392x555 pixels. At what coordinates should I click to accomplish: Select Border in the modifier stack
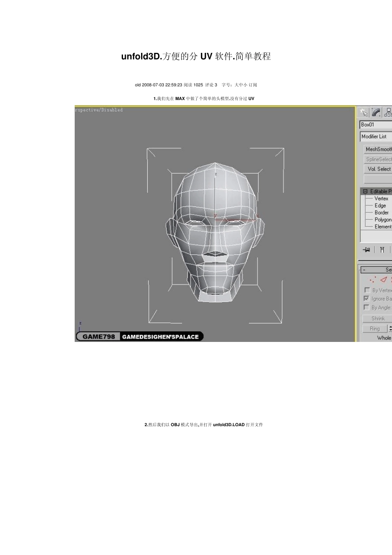(x=381, y=213)
